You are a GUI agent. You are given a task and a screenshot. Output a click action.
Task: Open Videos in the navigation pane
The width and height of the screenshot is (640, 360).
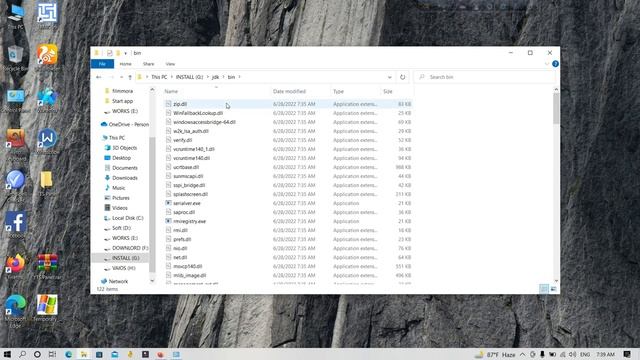pyautogui.click(x=120, y=208)
